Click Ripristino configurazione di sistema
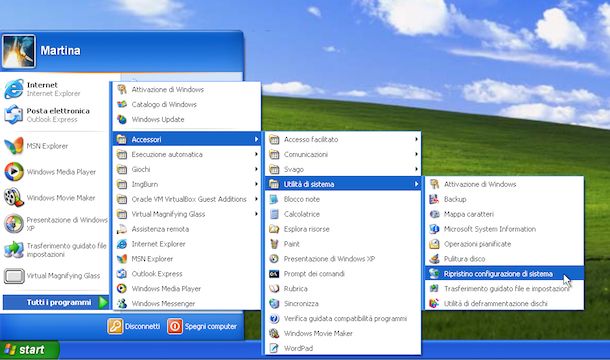Viewport: 610px width, 360px height. click(x=504, y=274)
